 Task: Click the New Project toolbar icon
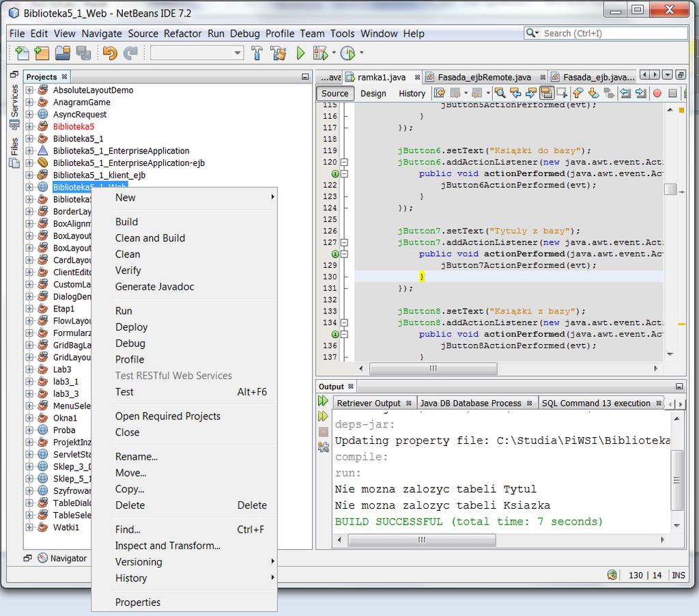tap(42, 53)
